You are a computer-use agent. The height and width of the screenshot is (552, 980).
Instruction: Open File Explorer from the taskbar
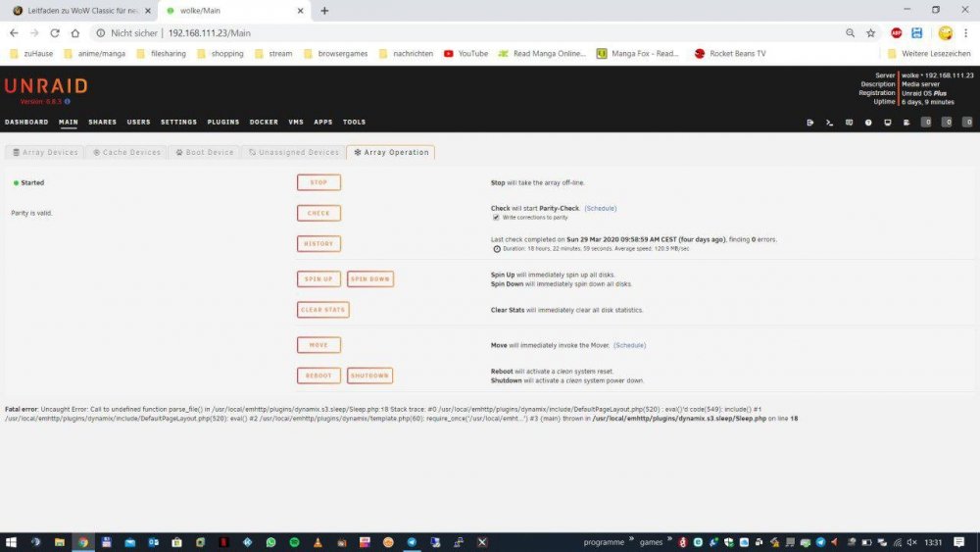(60, 542)
